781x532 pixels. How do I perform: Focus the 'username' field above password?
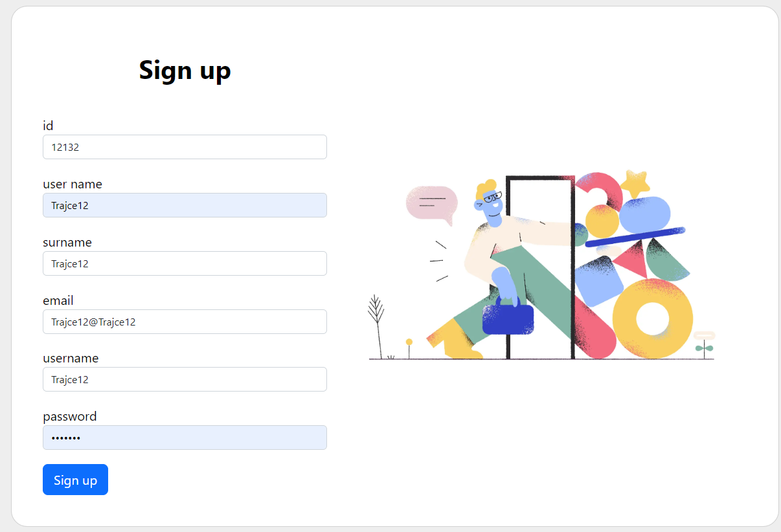tap(185, 379)
